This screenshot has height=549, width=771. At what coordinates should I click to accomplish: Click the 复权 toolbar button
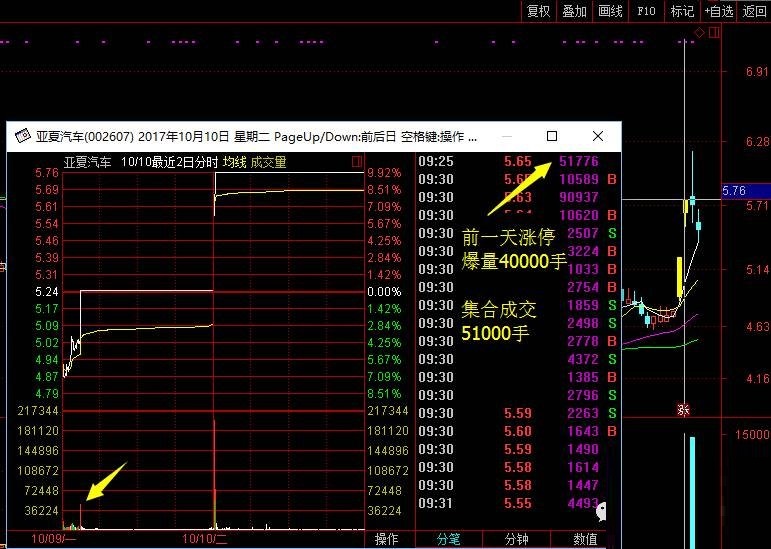(538, 11)
